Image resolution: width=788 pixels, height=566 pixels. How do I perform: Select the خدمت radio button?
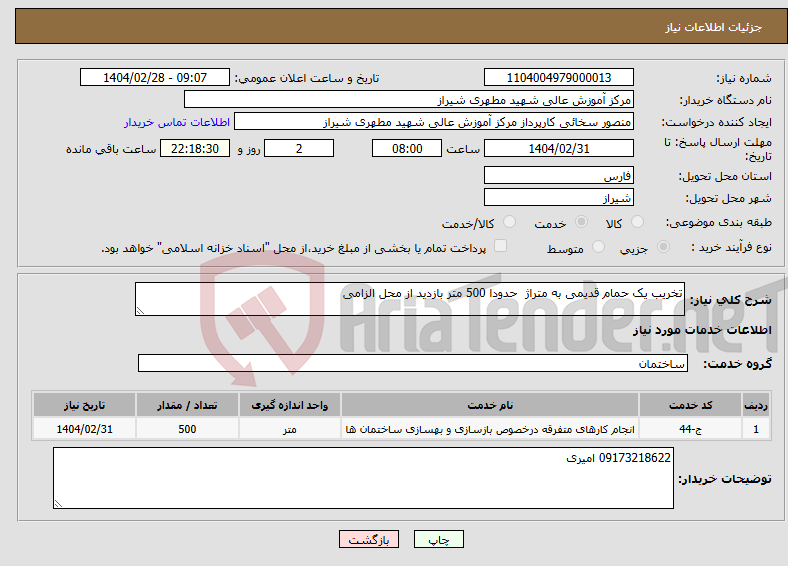click(581, 222)
